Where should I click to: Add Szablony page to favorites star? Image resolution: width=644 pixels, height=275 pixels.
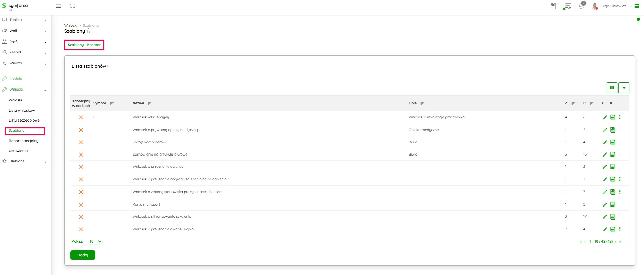click(x=89, y=31)
